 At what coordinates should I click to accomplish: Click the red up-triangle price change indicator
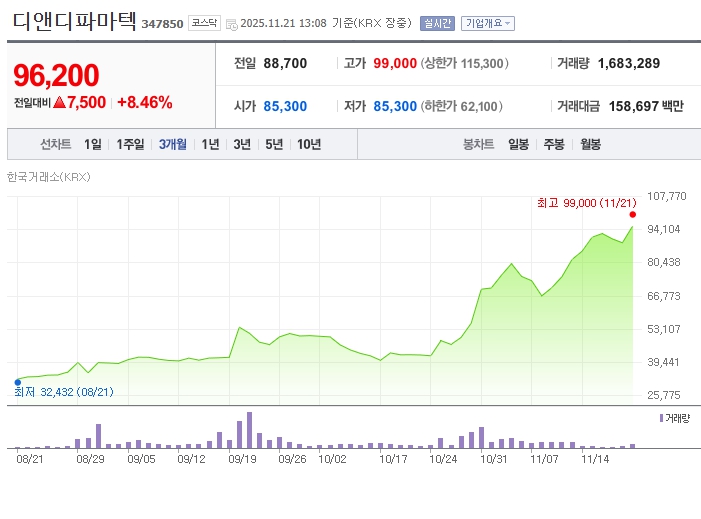tap(59, 102)
